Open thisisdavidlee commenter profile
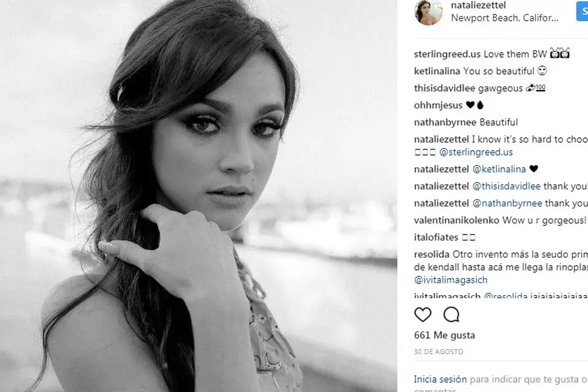The height and width of the screenshot is (392, 588). point(445,88)
